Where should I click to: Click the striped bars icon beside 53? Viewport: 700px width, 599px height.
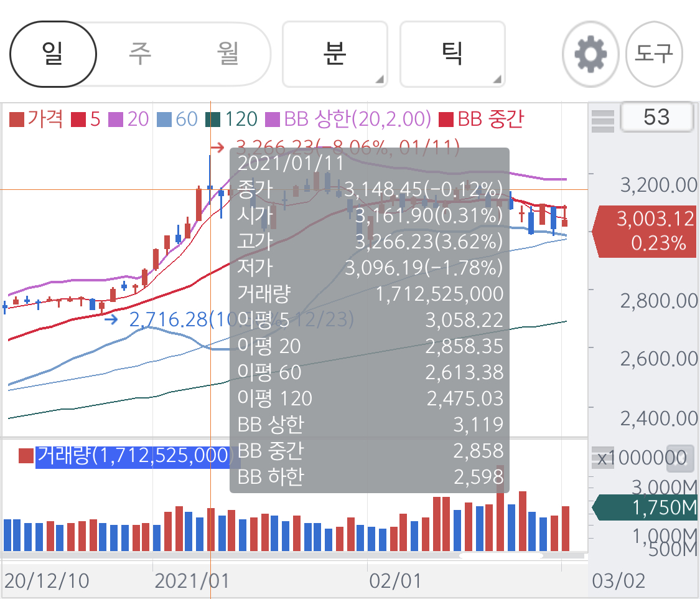tap(603, 121)
